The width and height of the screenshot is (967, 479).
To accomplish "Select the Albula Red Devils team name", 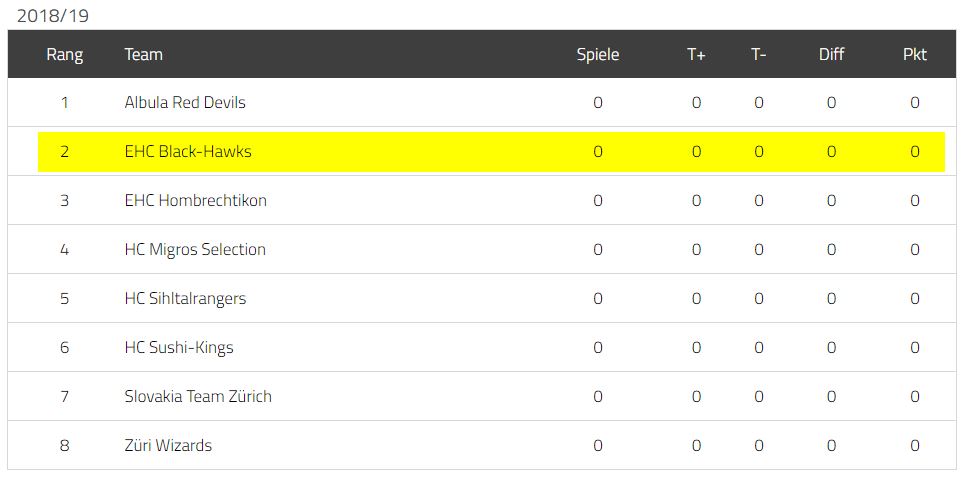I will click(185, 102).
